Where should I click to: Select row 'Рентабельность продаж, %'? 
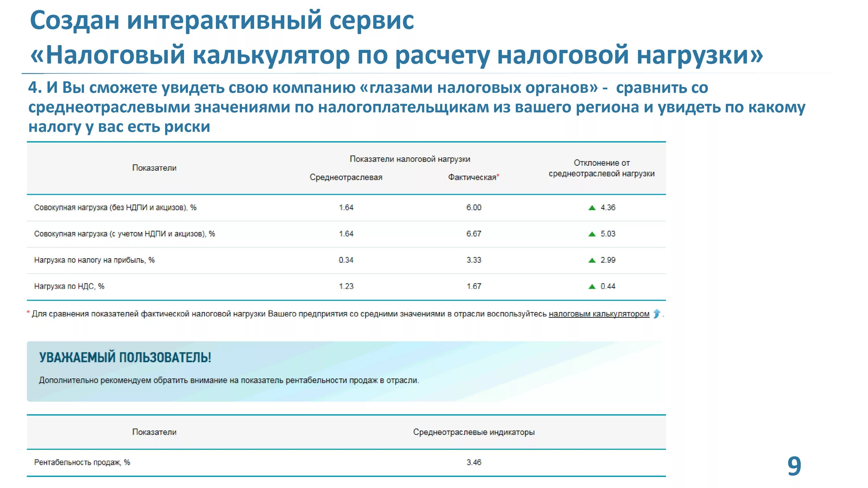(346, 462)
